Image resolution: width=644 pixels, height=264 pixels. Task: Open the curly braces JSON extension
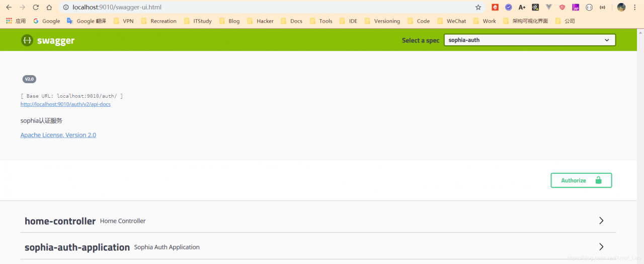pos(602,7)
